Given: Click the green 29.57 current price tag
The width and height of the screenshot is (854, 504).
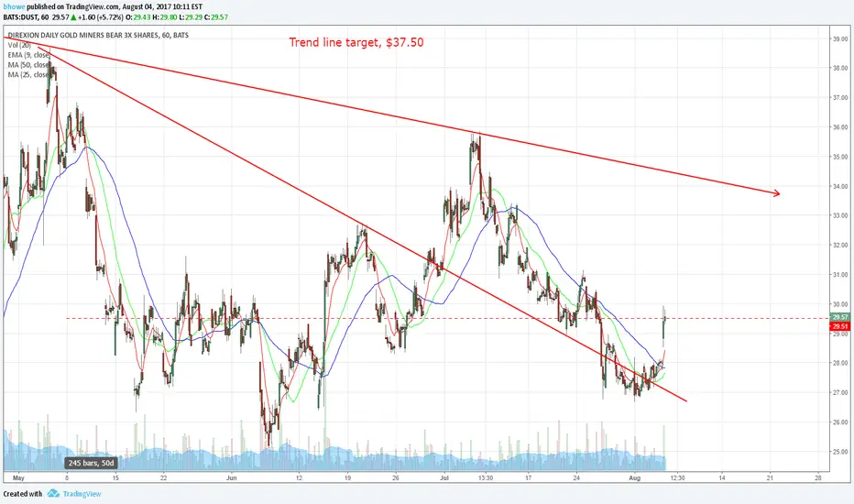Looking at the screenshot, I should point(839,317).
